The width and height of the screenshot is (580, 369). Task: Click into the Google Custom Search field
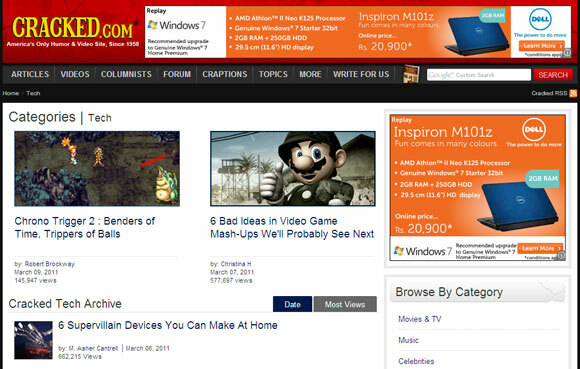(479, 75)
